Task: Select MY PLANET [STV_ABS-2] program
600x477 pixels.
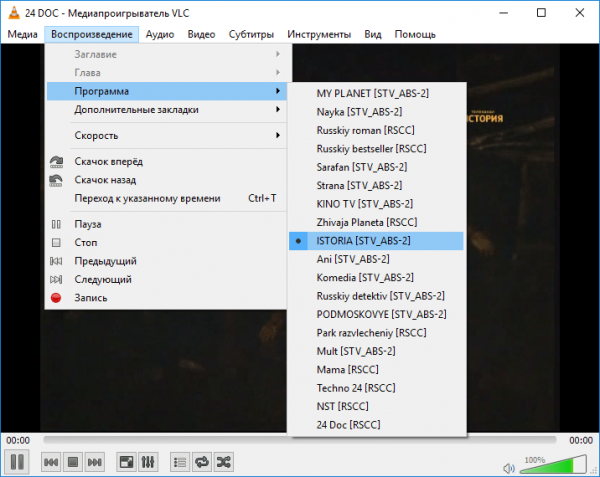Action: click(376, 93)
